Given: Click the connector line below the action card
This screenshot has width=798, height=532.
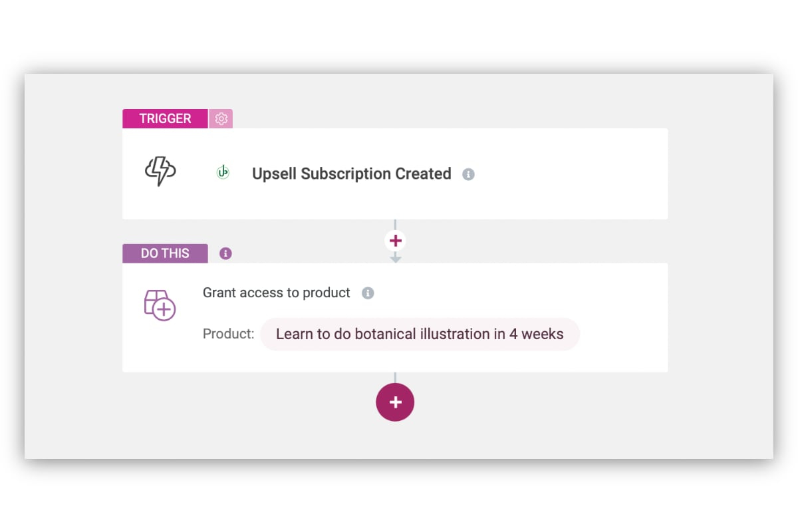Looking at the screenshot, I should point(395,377).
